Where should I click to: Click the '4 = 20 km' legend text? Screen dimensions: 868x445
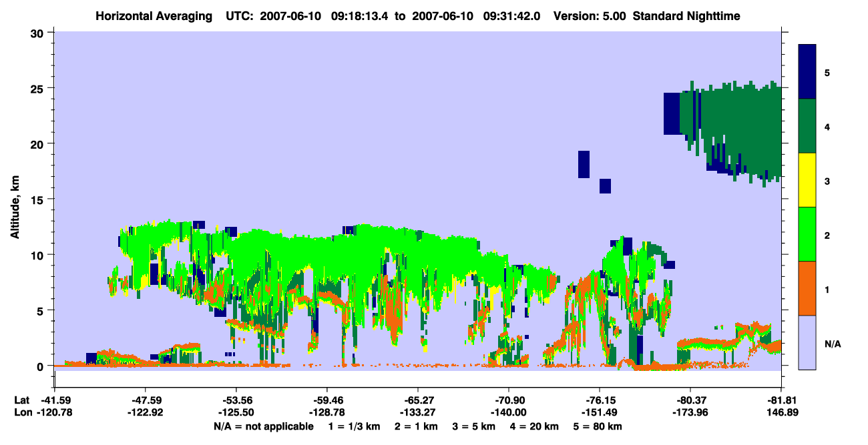(x=534, y=426)
